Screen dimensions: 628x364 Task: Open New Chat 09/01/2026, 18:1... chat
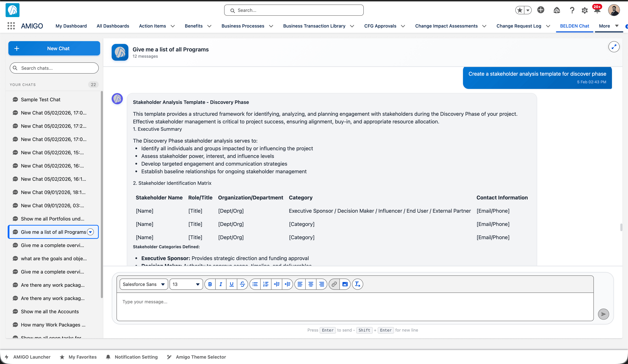tap(53, 192)
